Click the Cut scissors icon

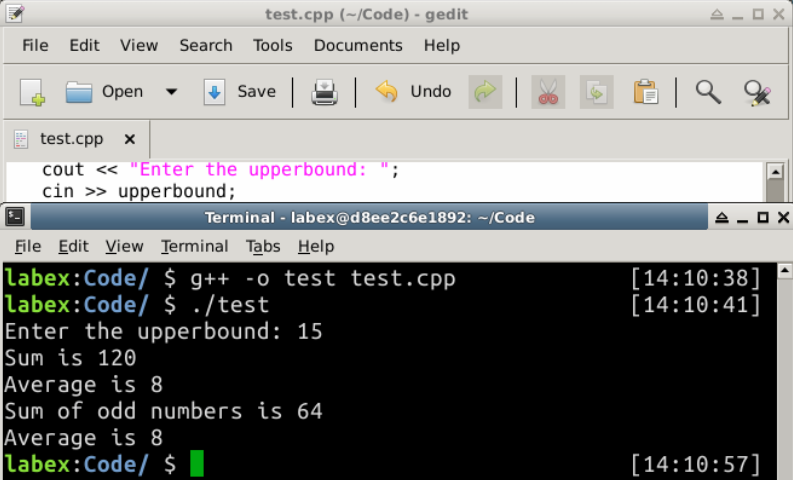click(547, 92)
